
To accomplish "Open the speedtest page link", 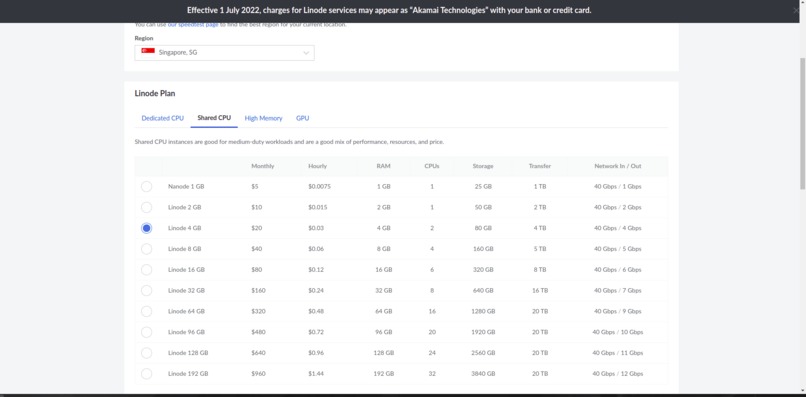I will tap(193, 25).
